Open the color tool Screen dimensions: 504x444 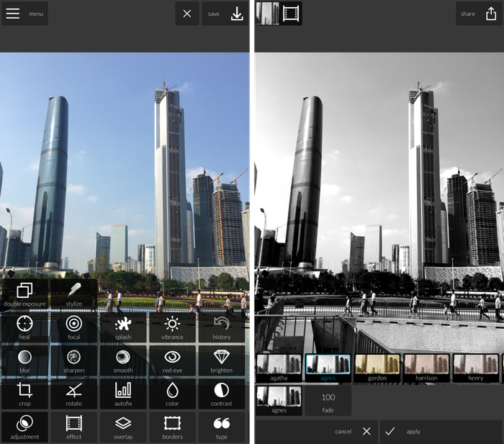[x=172, y=394]
